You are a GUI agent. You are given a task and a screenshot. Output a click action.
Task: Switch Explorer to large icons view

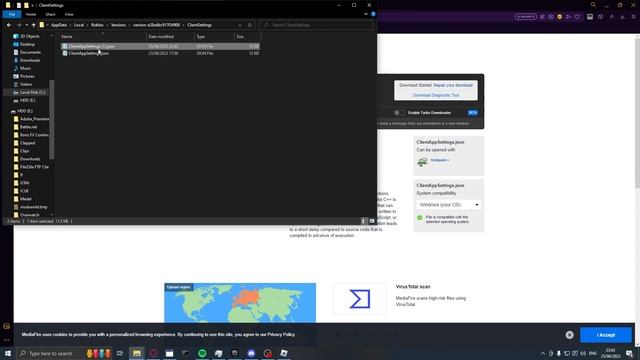click(372, 221)
